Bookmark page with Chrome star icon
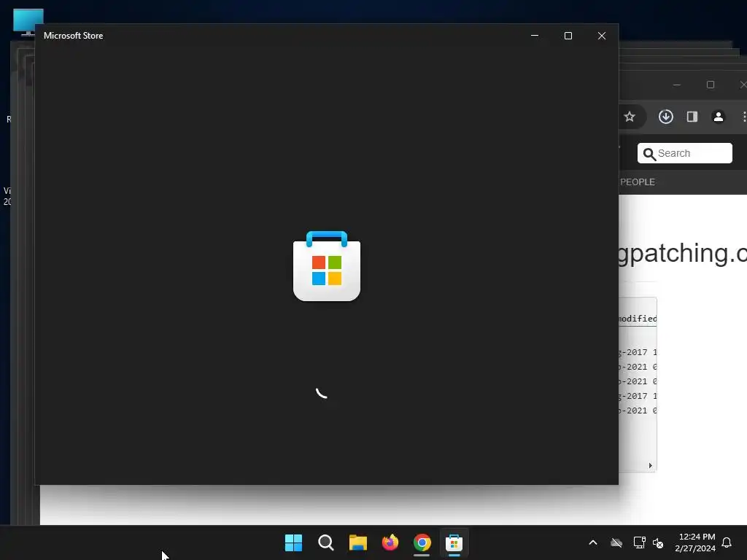The height and width of the screenshot is (560, 747). 630,117
